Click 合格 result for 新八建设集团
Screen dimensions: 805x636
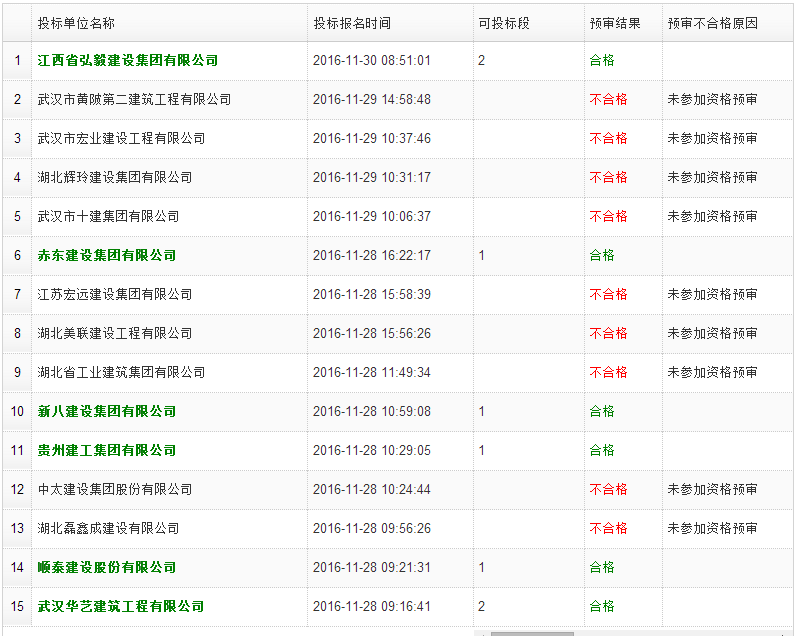point(602,412)
